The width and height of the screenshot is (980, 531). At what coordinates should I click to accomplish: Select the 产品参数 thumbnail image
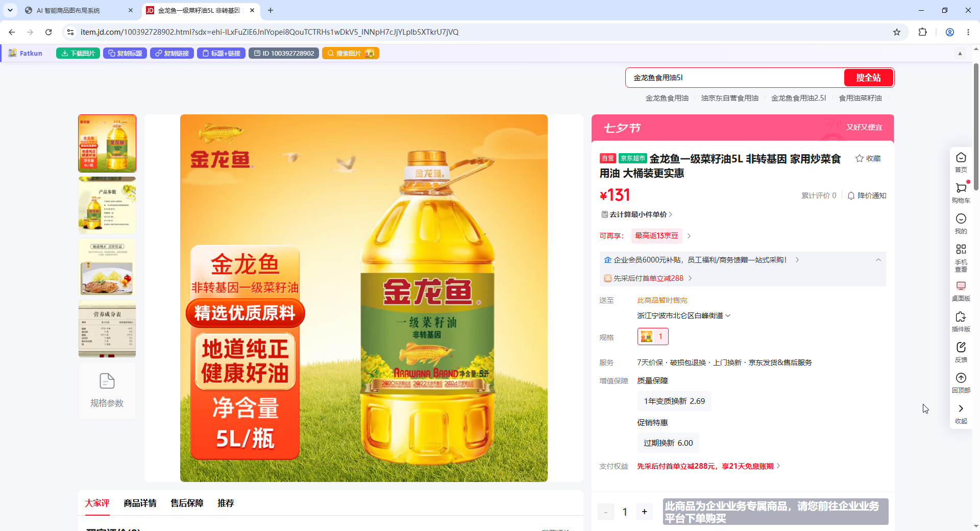(107, 205)
